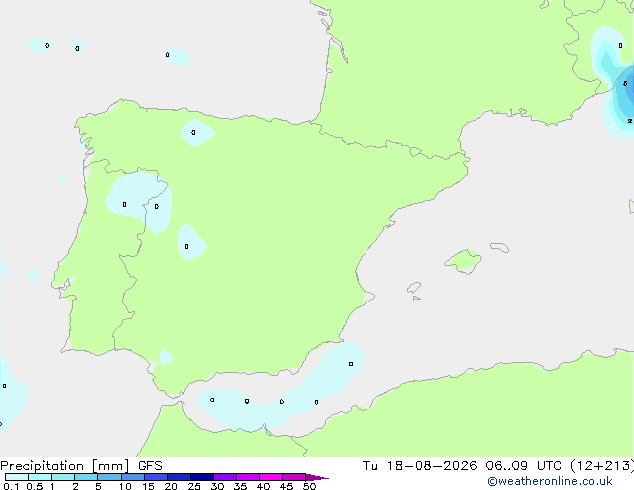Choose the 20–25 mm dark blue legend segment

point(179,477)
